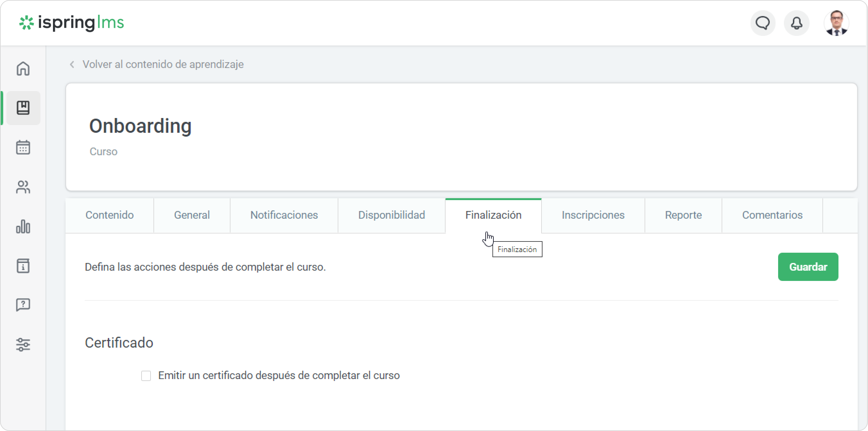Click the iSpring LMS logo

coord(72,23)
